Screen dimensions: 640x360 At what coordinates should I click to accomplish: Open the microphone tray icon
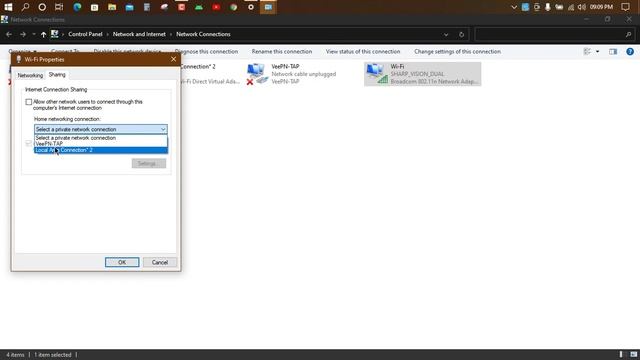[x=548, y=7]
